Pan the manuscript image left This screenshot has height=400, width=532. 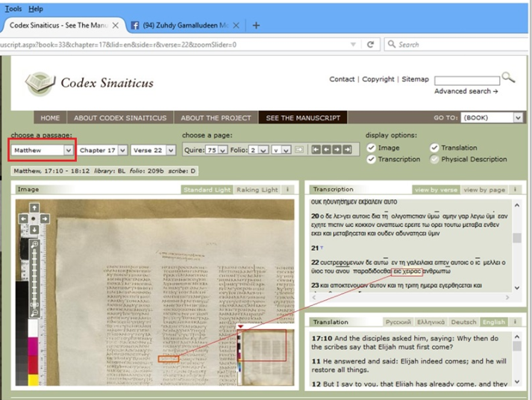click(23, 219)
